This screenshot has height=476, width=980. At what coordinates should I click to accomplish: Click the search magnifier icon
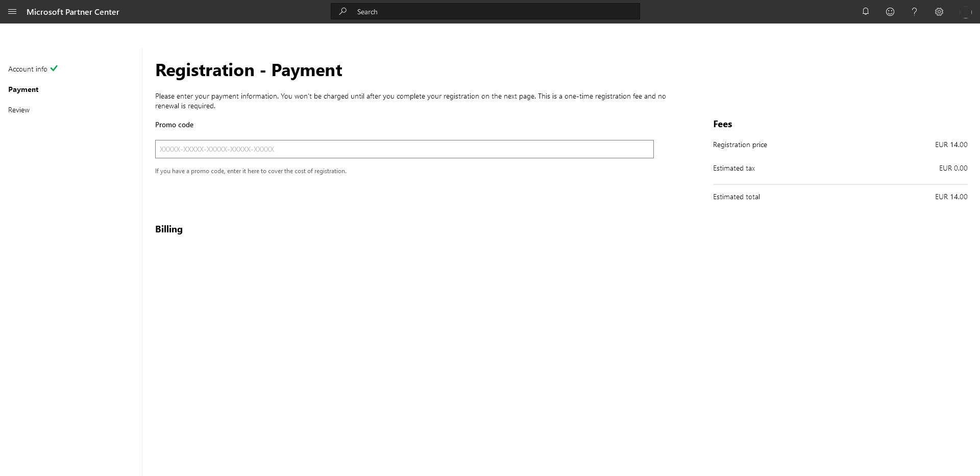click(343, 11)
